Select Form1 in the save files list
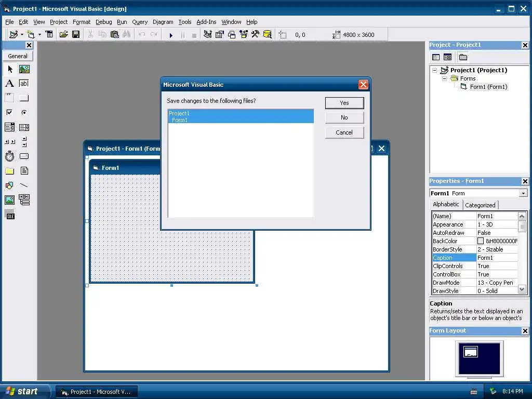Screen dimensions: 532x399 click(241, 120)
